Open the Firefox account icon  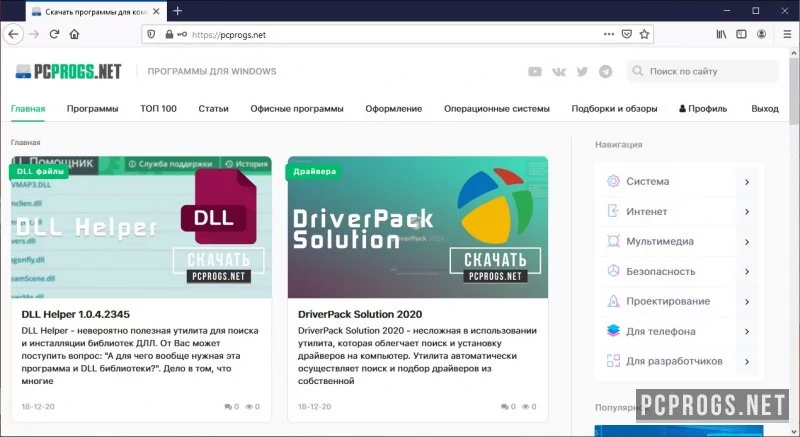click(x=761, y=34)
